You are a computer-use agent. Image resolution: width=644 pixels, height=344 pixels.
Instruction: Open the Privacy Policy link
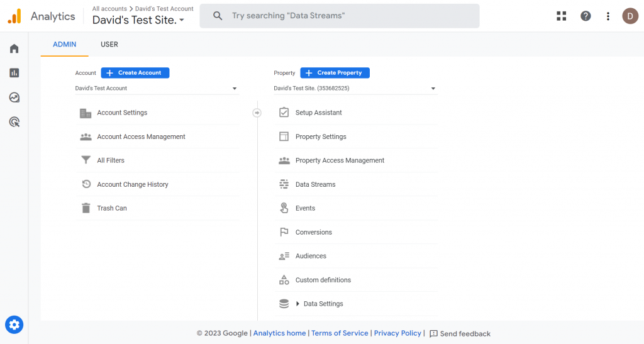pyautogui.click(x=397, y=333)
